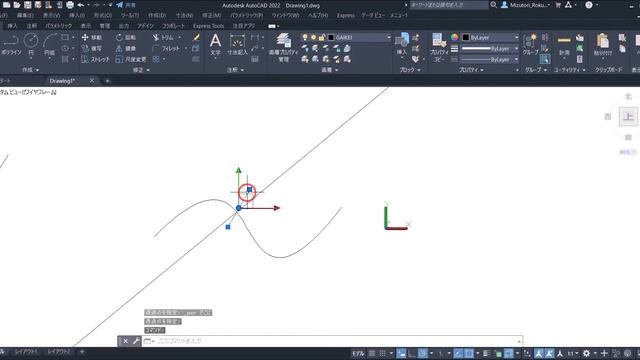The image size is (640, 360).
Task: Select the Drawing1* file tab
Action: click(62, 81)
